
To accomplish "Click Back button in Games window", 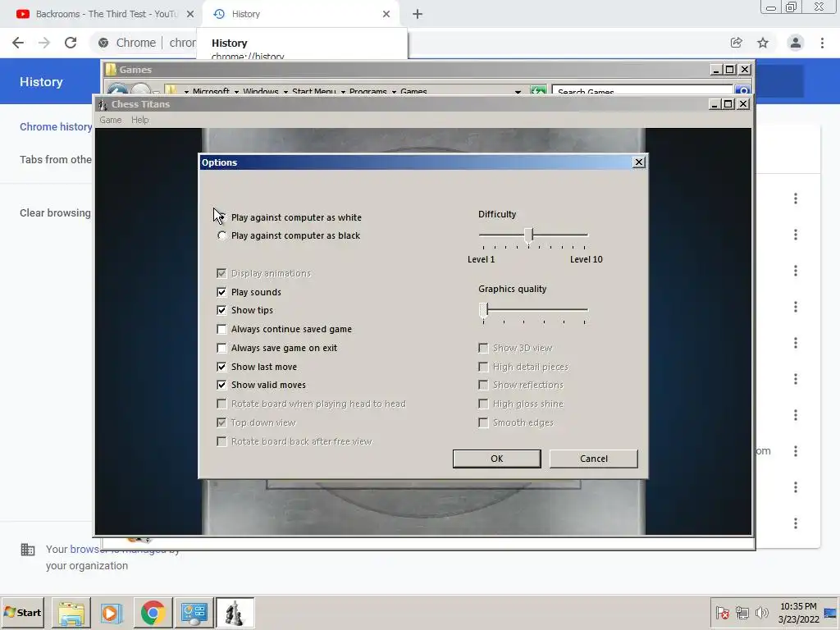I will (118, 90).
